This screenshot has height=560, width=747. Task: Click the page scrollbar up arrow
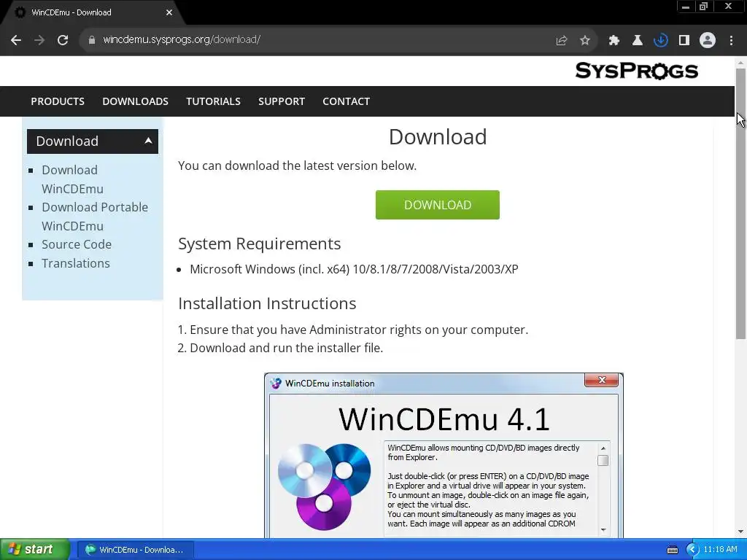[x=740, y=63]
